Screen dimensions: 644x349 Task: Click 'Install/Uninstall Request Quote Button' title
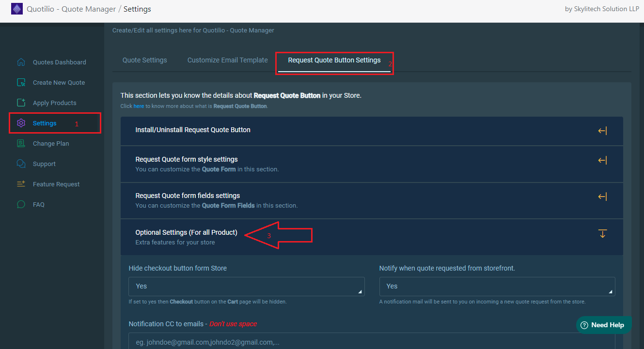click(x=193, y=130)
